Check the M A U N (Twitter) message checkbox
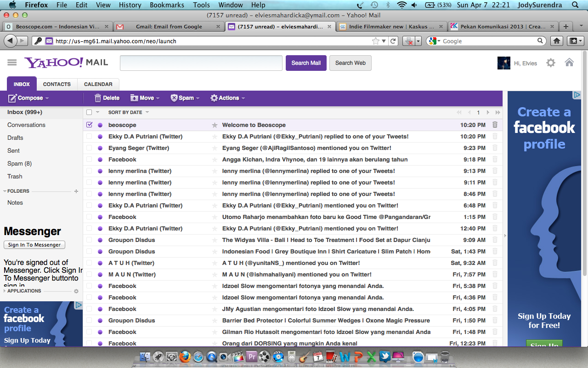 tap(89, 275)
